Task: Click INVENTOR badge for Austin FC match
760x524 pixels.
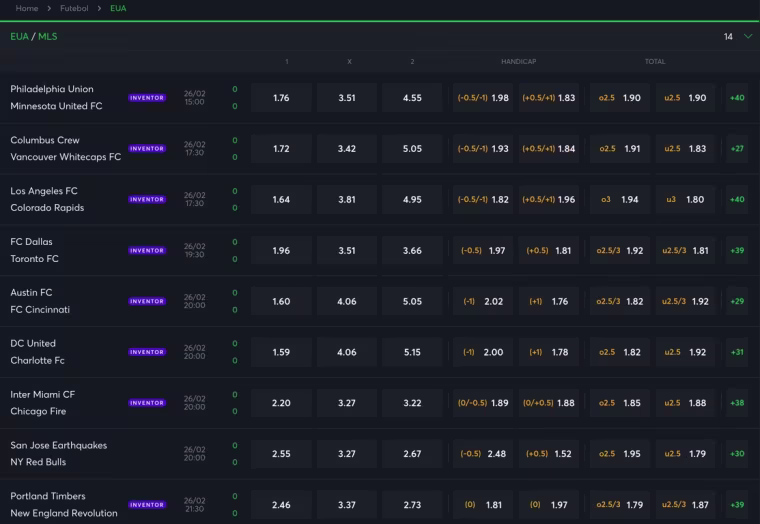Action: (147, 301)
